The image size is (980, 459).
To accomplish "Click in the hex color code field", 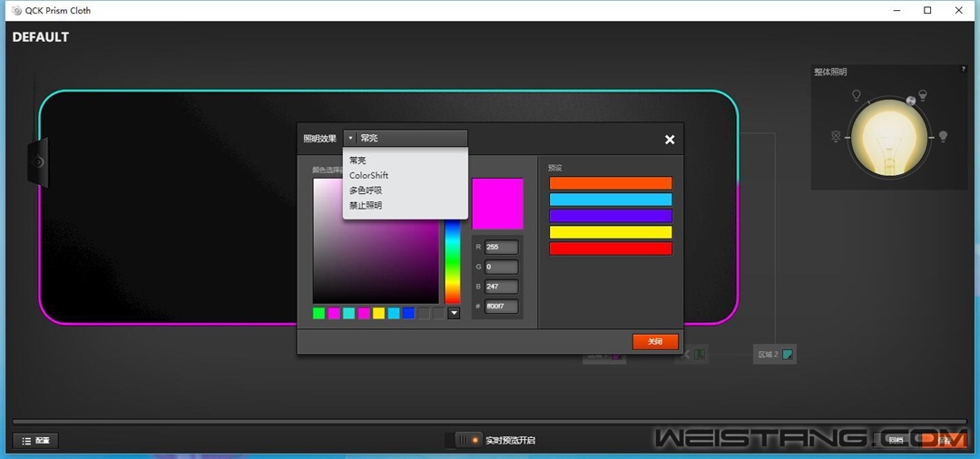I will (x=501, y=307).
